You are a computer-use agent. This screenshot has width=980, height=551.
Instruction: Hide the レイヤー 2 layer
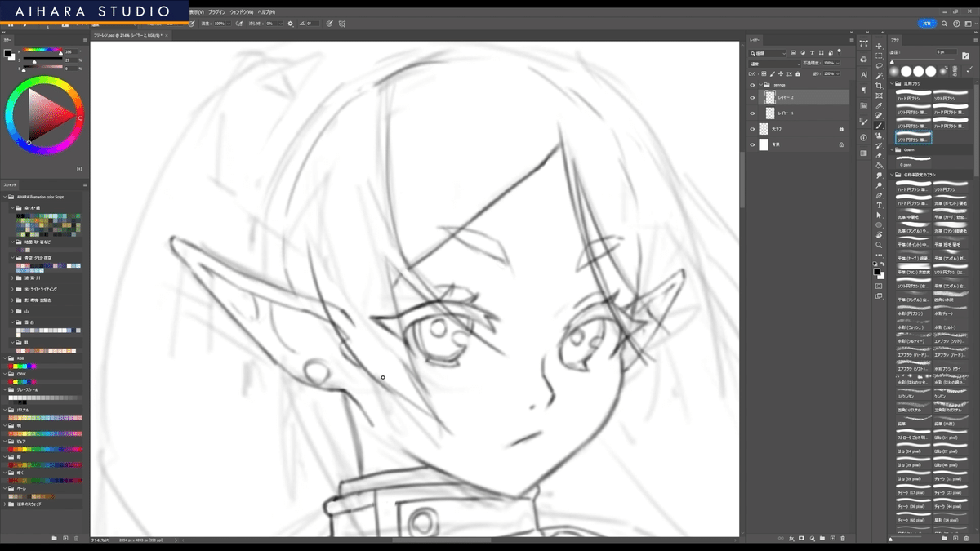pos(753,97)
